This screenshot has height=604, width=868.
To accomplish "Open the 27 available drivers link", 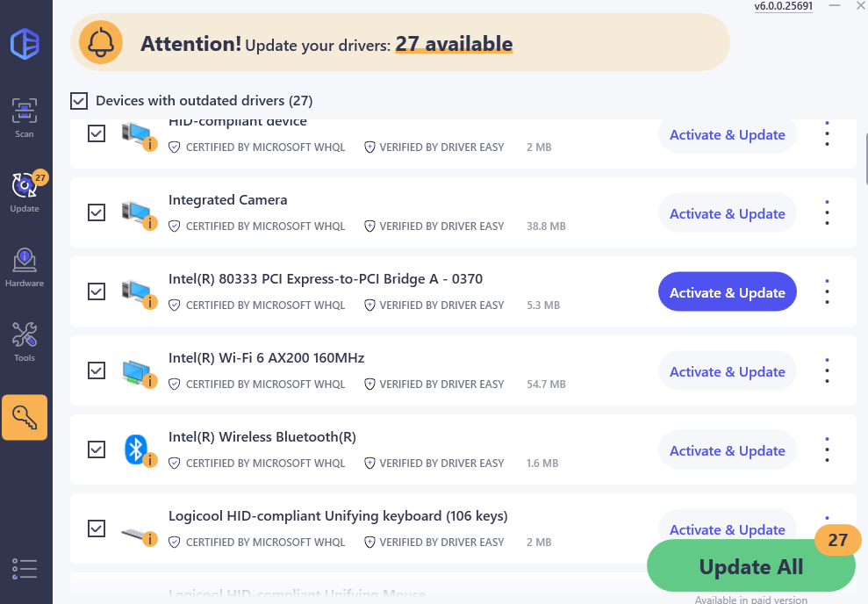I will point(454,43).
